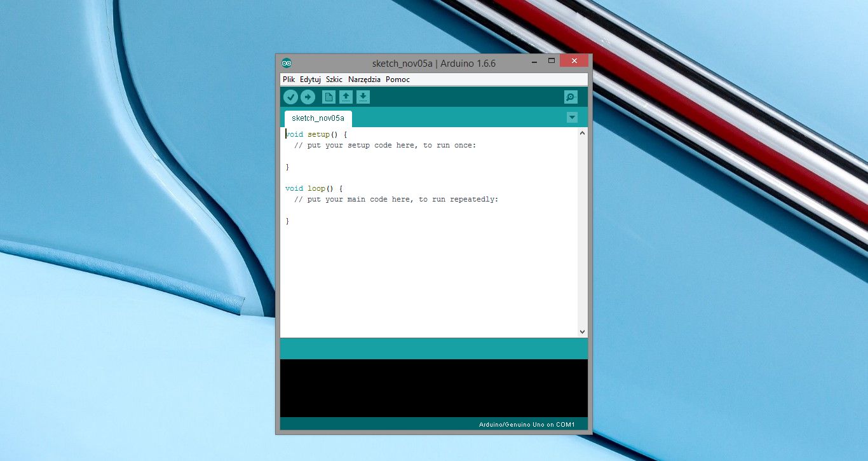Select the sketch_nov05a tab
The height and width of the screenshot is (461, 868).
point(317,118)
